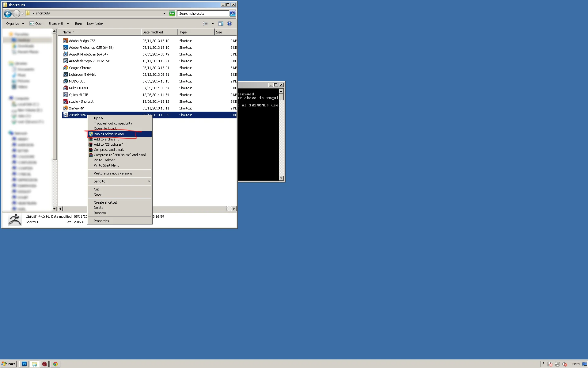Click the Burn toolbar button
Screen dimensions: 588x368
pos(78,24)
